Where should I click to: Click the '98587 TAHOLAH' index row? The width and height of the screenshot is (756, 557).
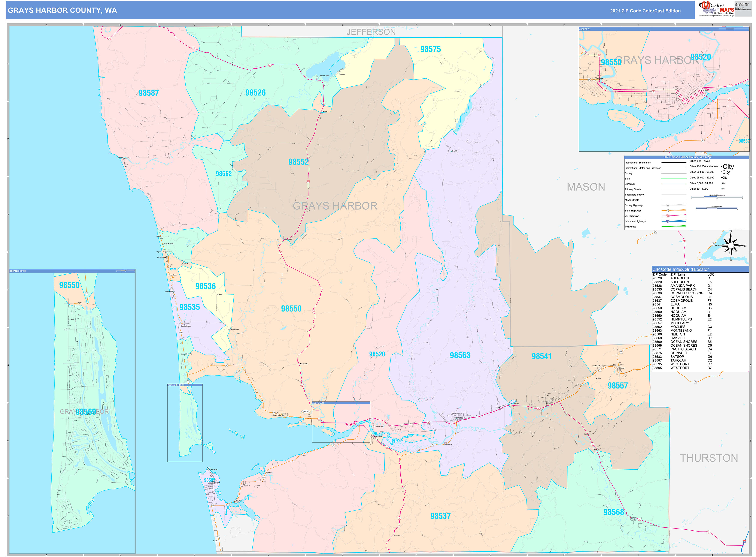[682, 360]
